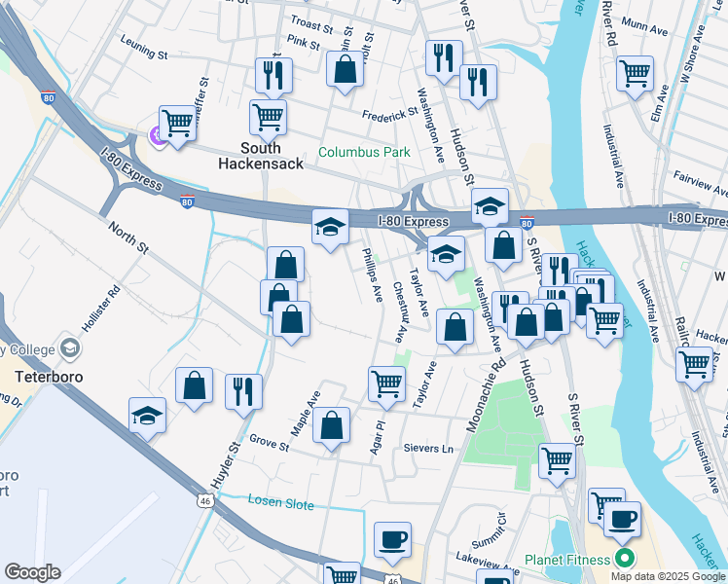Click the purple marker near the I-80 ramp
This screenshot has width=728, height=584.
click(x=157, y=135)
